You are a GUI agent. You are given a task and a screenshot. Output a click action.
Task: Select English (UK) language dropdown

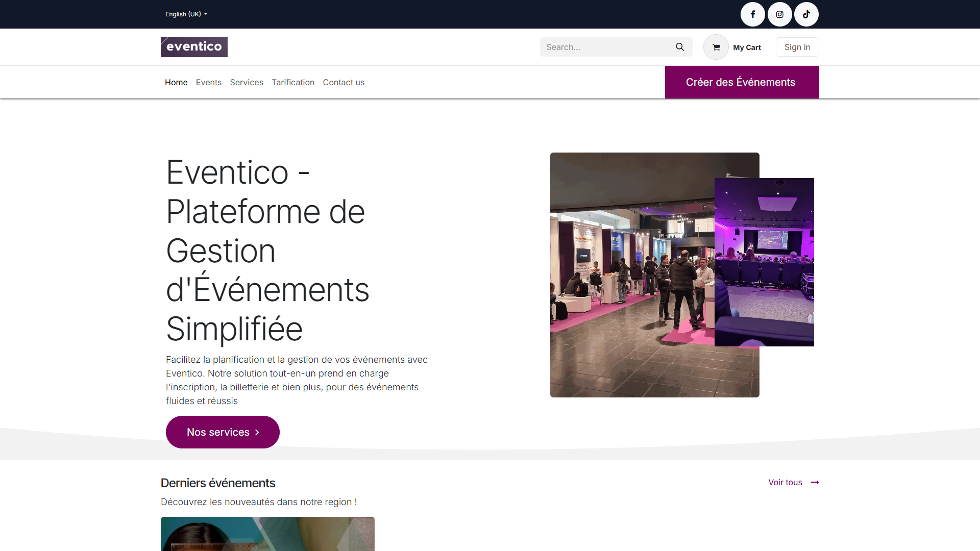point(186,14)
